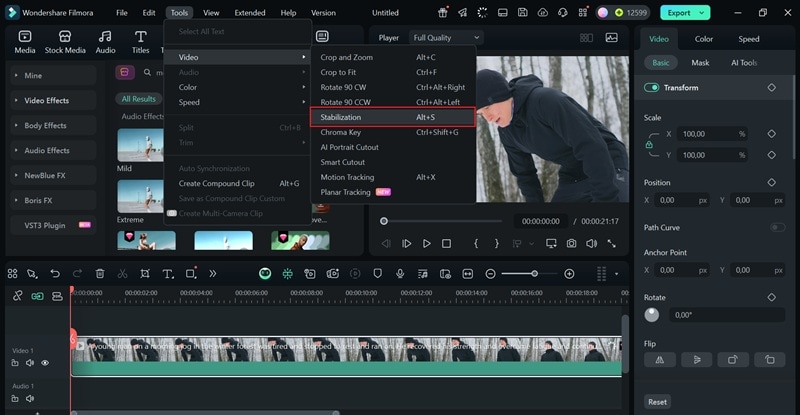
Task: Select the All Results filter chip
Action: [138, 99]
